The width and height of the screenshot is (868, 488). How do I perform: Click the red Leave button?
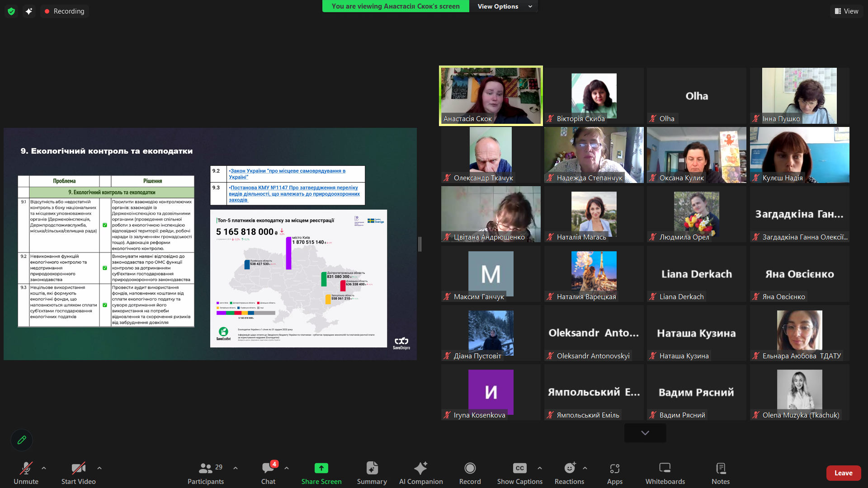click(x=843, y=473)
